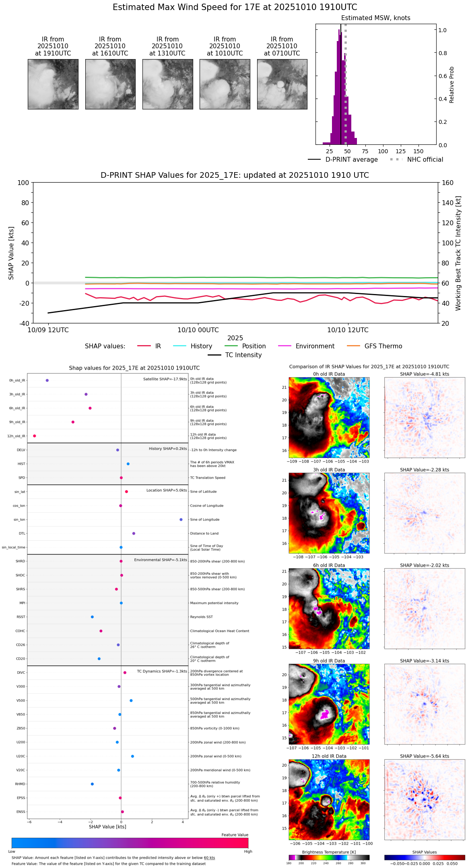Open the IR thumbnail from 1910UTC

click(x=53, y=84)
